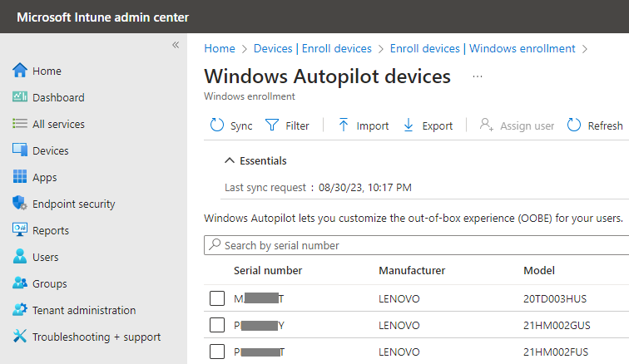629x364 pixels.
Task: Open Devices in the sidebar menu
Action: 51,150
